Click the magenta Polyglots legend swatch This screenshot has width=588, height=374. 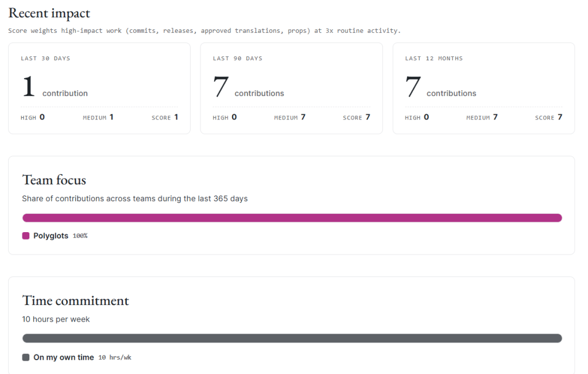25,236
